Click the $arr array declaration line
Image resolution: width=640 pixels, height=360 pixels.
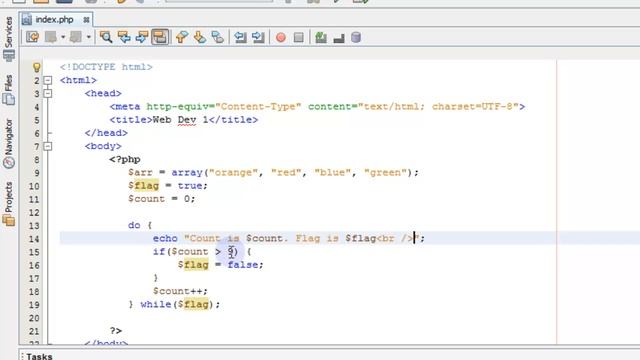[273, 173]
